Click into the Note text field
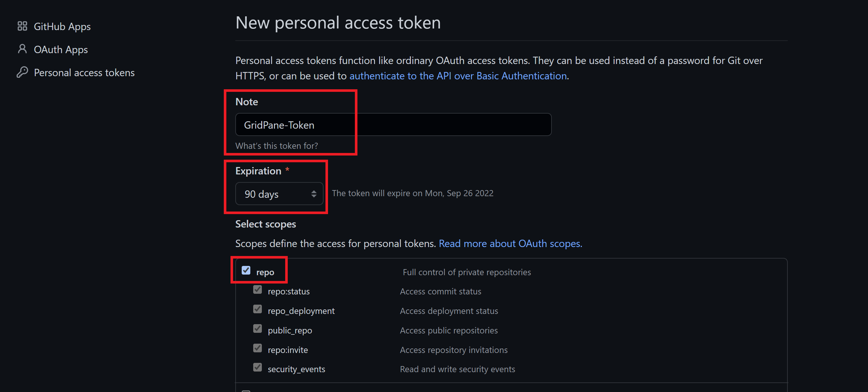Viewport: 868px width, 392px height. 393,125
